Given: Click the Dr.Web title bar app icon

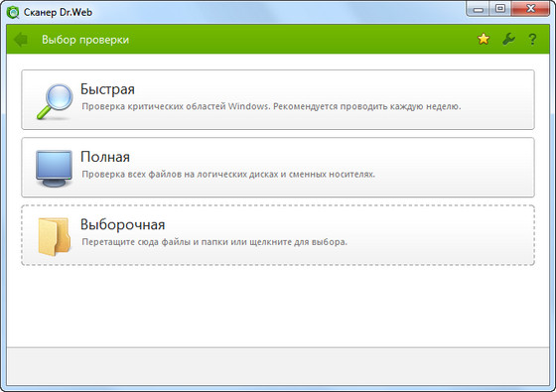Looking at the screenshot, I should point(13,12).
